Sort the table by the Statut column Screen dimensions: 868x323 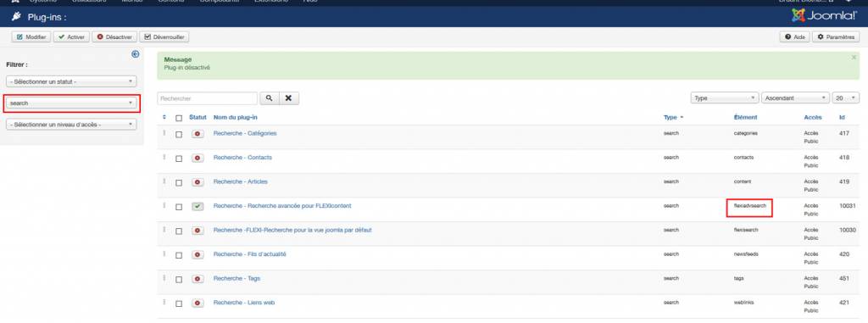pyautogui.click(x=198, y=118)
